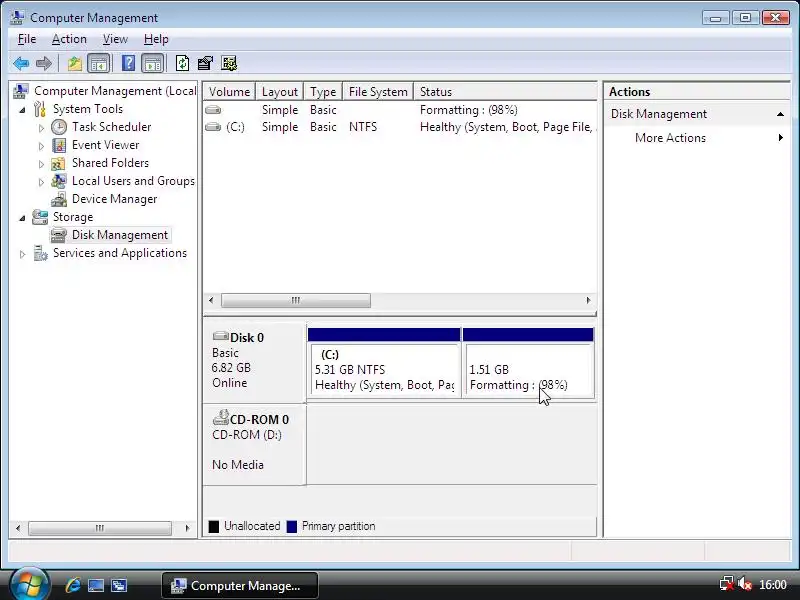Click the Up one level folder icon

[x=75, y=64]
